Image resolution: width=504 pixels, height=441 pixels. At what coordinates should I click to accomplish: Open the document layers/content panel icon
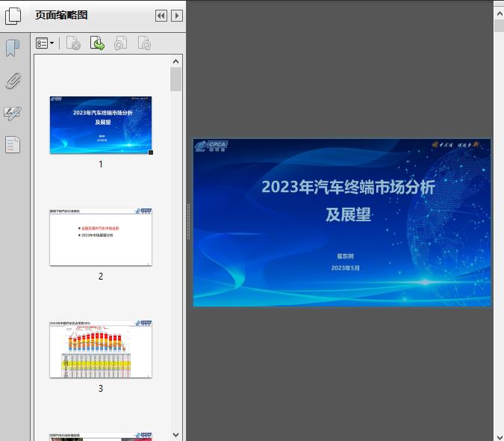pos(13,145)
